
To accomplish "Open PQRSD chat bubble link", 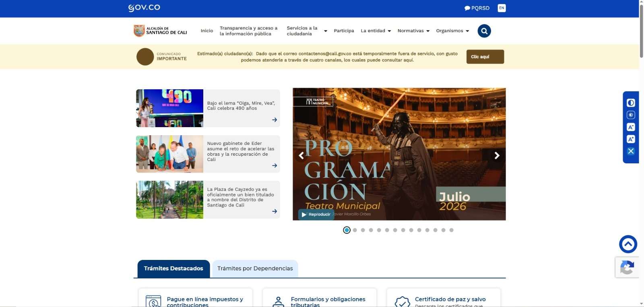I will (x=477, y=8).
